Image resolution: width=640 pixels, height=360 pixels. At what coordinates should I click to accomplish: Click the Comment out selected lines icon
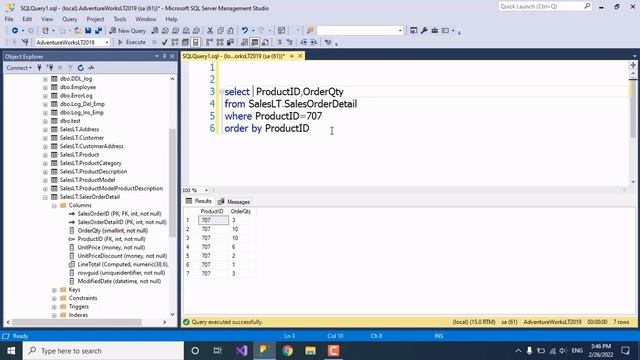(280, 42)
